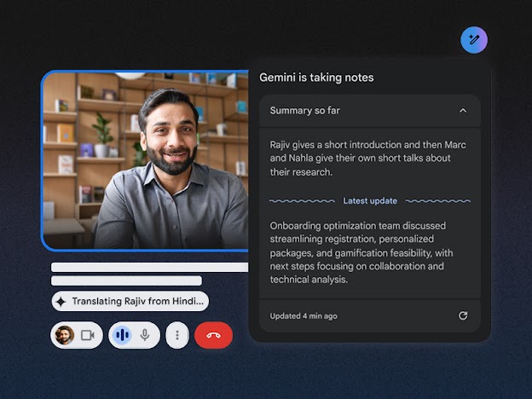
Task: Click the sparkle icon in translation chip
Action: click(61, 302)
